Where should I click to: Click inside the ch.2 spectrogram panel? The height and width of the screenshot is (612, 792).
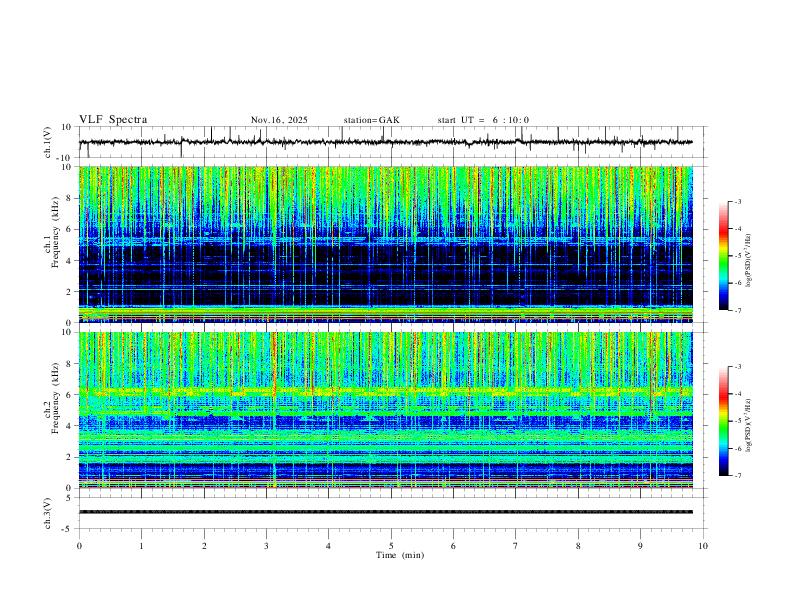coord(385,410)
